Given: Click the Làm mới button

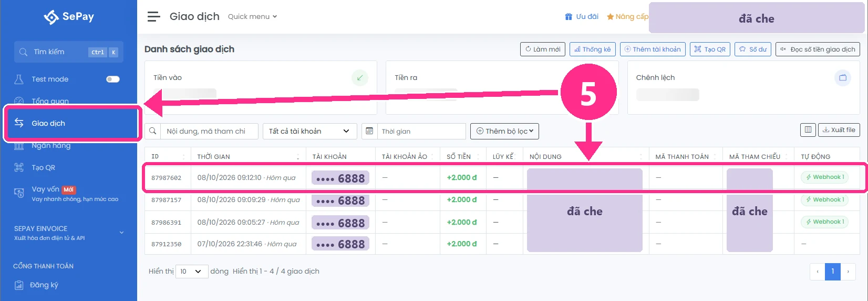Looking at the screenshot, I should pyautogui.click(x=543, y=49).
